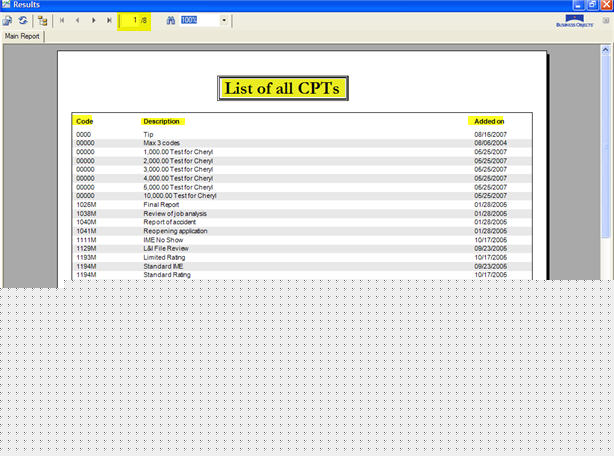
Task: Minimize the Results window
Action: 578,5
